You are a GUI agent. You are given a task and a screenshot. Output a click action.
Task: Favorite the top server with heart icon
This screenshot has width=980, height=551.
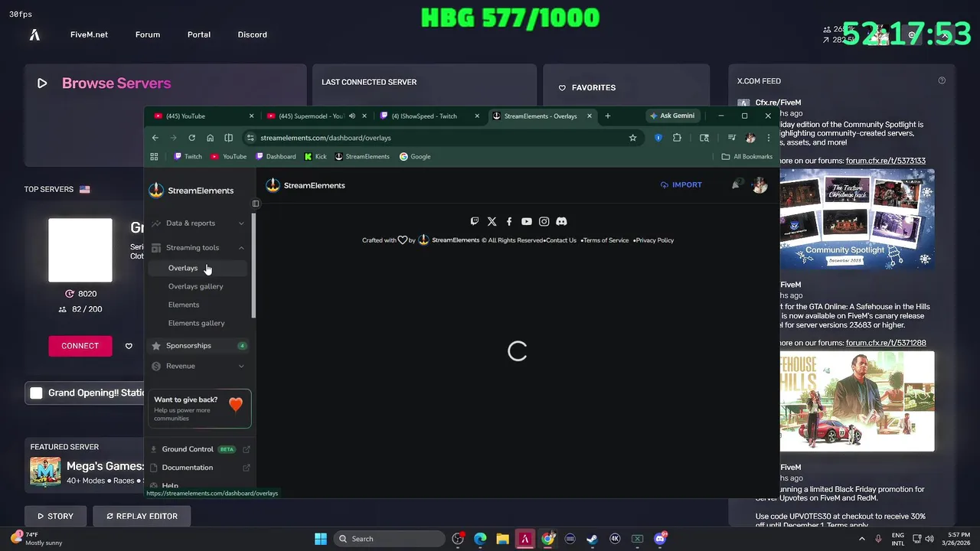point(129,346)
